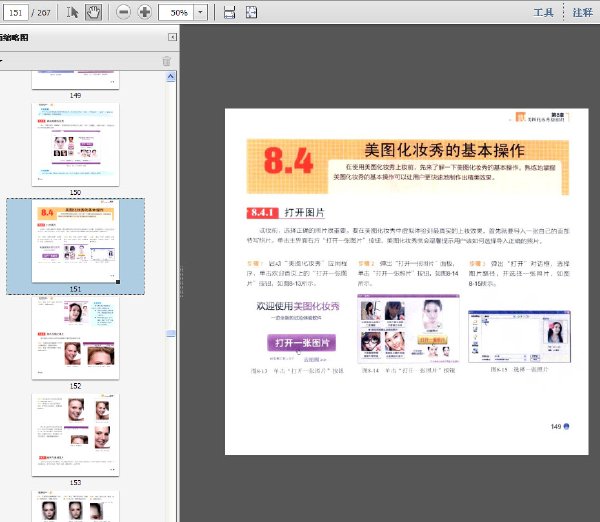Select page 149 thumbnail
Viewport: 600px width, 522px height.
[x=75, y=80]
